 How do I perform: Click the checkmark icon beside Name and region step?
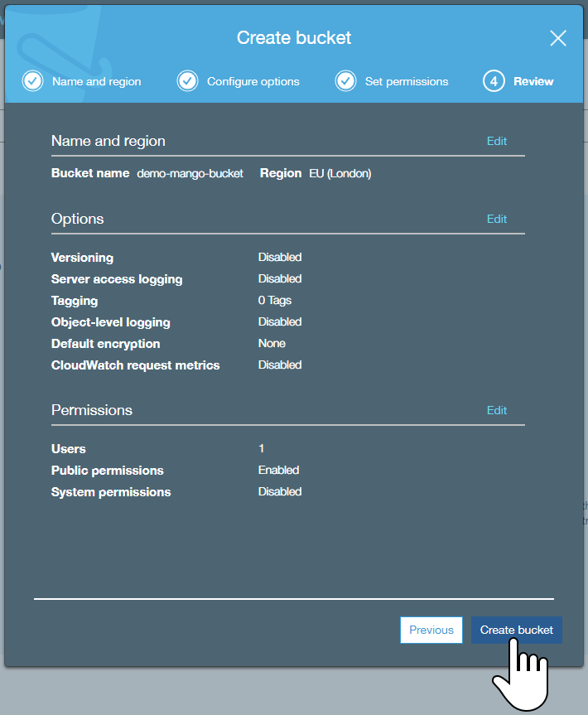point(32,81)
